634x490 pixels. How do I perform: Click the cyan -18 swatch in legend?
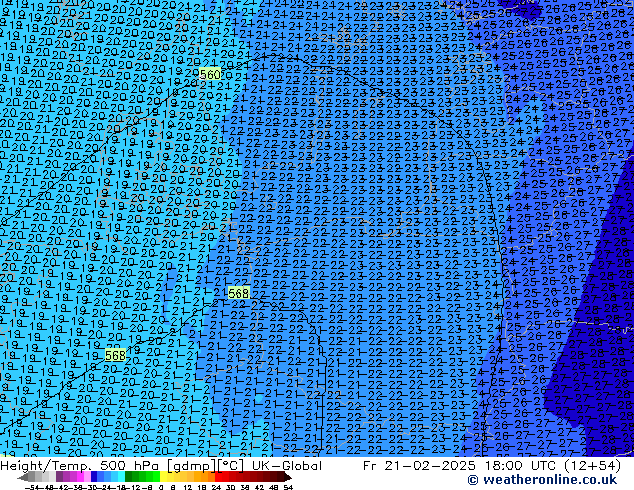tap(121, 477)
